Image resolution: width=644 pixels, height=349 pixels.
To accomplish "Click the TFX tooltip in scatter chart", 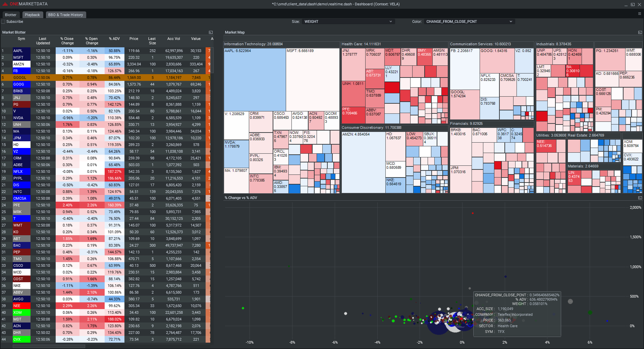I will [517, 314].
